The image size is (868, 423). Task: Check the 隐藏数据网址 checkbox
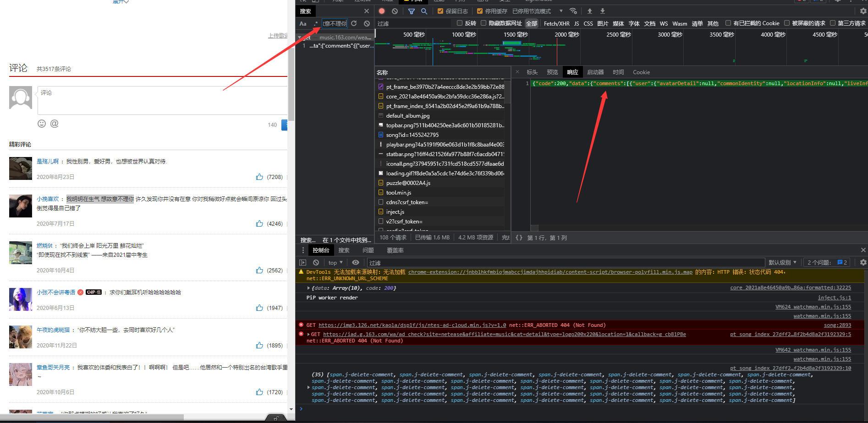(483, 23)
